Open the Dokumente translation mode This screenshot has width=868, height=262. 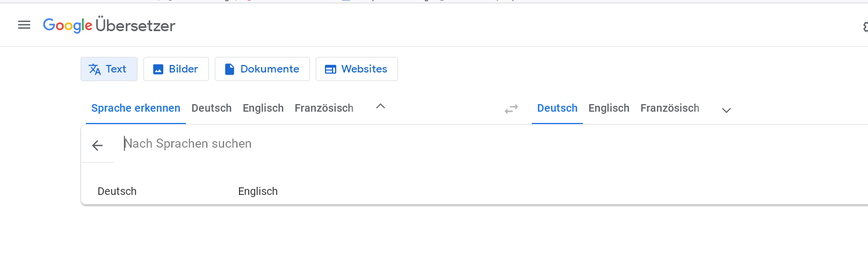(262, 69)
